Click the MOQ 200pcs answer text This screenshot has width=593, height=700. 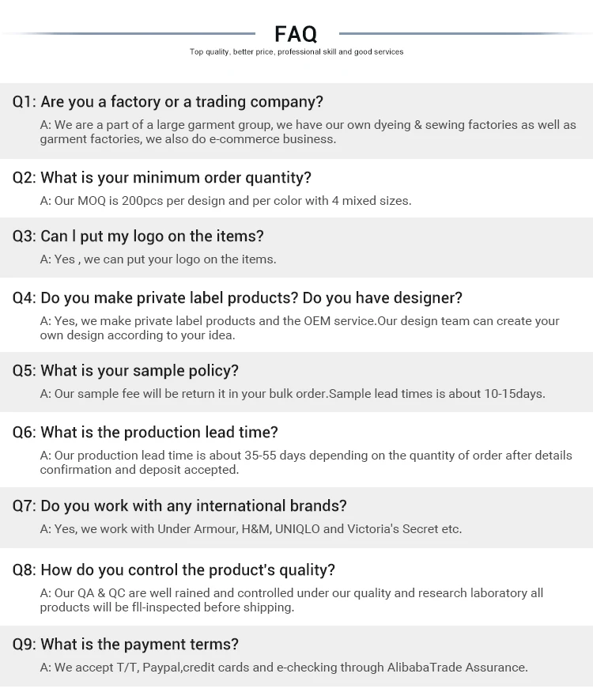[x=225, y=201]
